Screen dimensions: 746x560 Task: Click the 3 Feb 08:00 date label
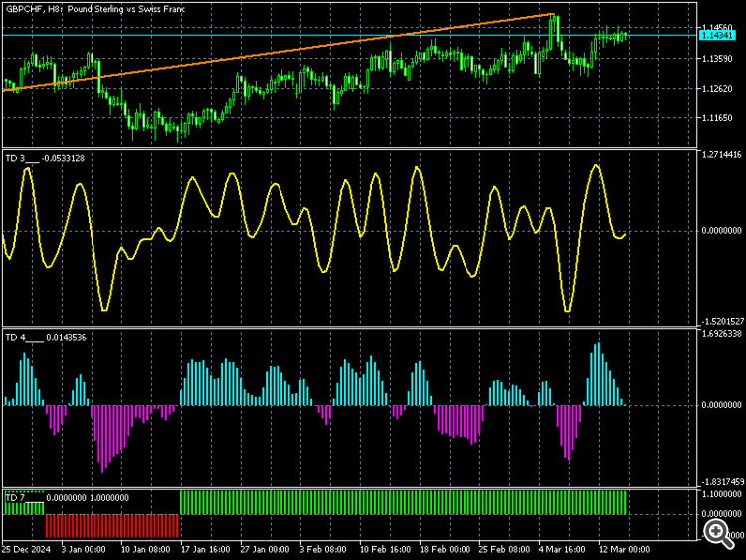point(323,549)
